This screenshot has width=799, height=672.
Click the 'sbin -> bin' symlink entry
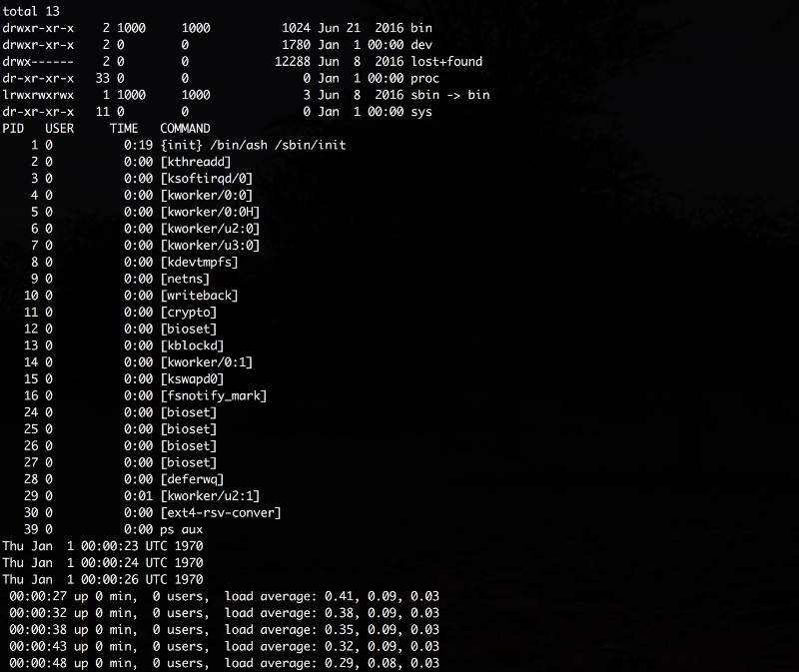[x=450, y=95]
